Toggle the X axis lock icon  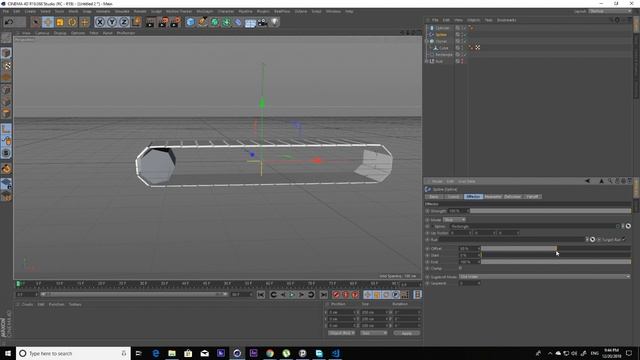[x=100, y=22]
